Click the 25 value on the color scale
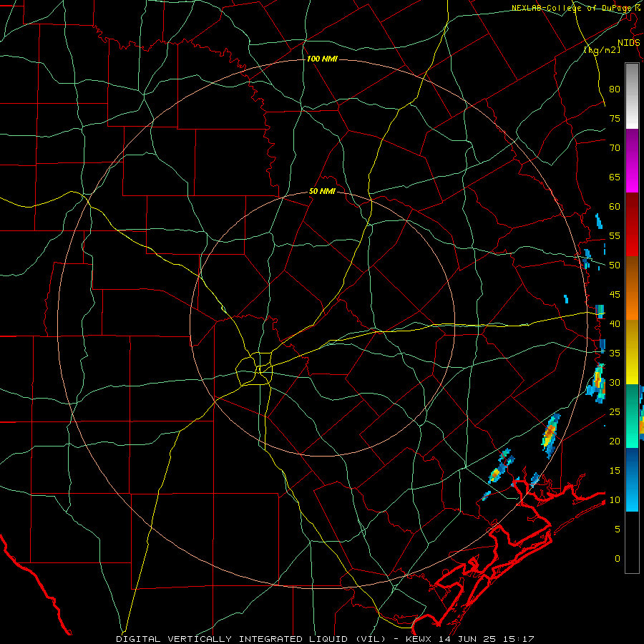Image resolution: width=644 pixels, height=644 pixels. [615, 412]
